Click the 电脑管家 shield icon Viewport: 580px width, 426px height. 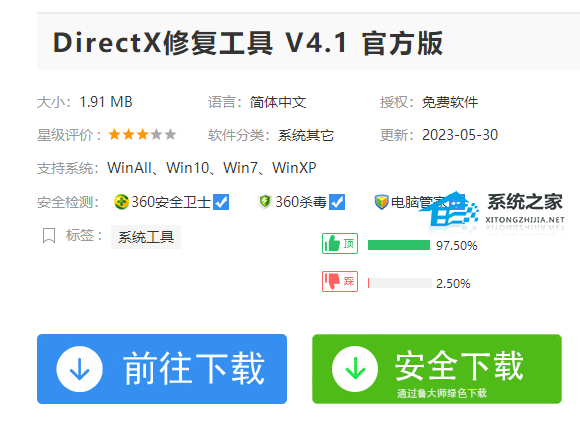click(x=381, y=202)
